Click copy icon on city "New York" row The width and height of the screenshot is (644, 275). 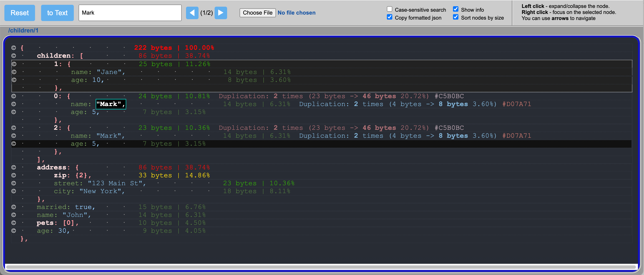pos(14,191)
